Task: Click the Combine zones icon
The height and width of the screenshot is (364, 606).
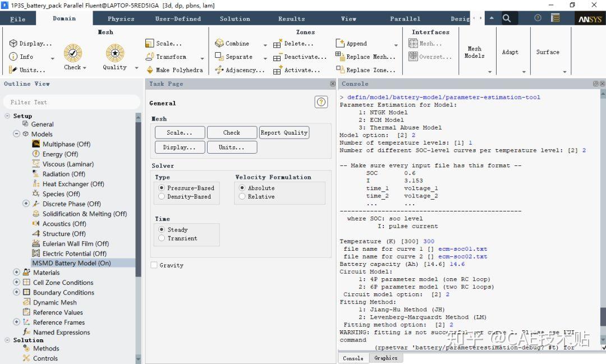Action: pyautogui.click(x=219, y=43)
